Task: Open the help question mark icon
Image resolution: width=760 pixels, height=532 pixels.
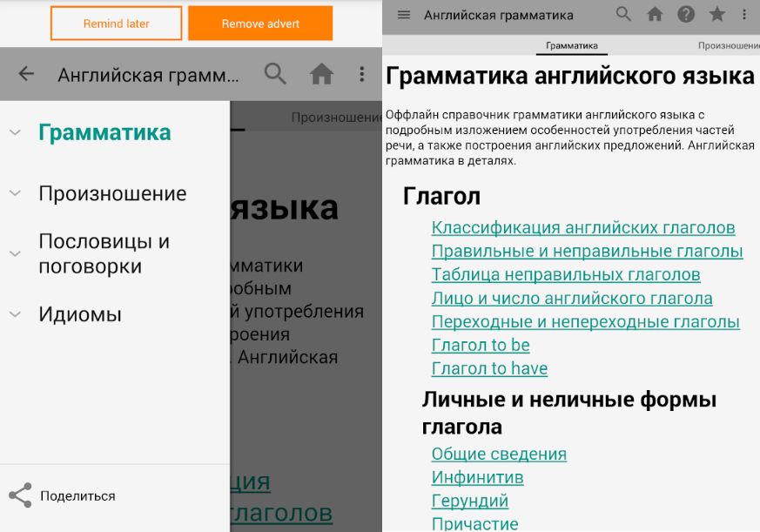Action: click(686, 15)
